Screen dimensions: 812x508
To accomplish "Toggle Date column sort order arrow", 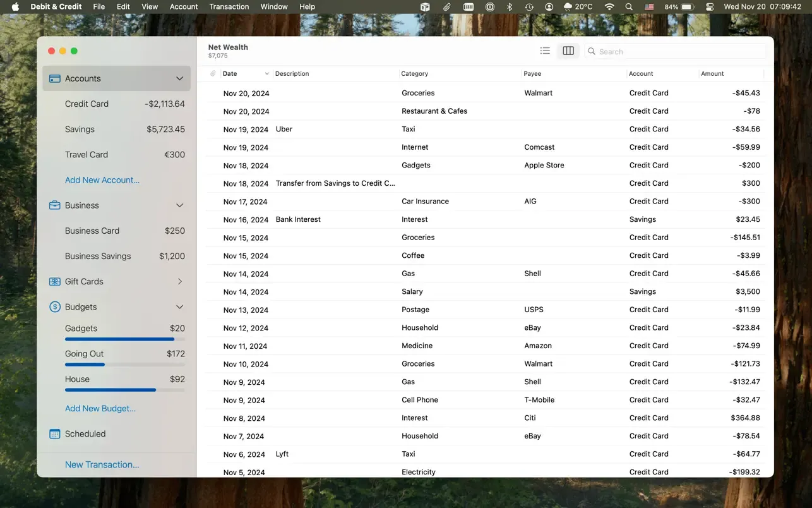I will click(x=266, y=74).
